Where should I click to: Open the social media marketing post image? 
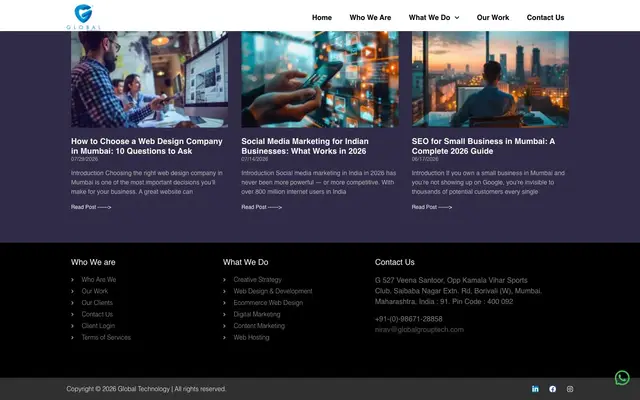320,79
